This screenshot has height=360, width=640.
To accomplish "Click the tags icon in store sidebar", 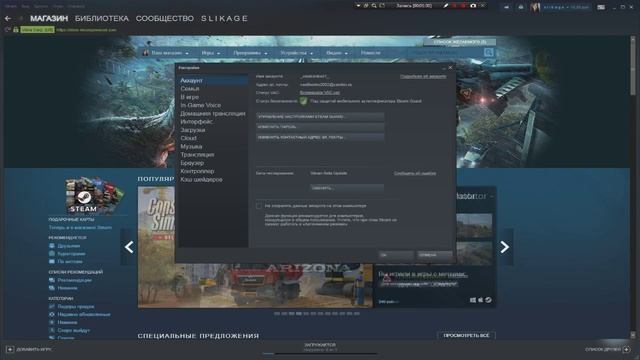I will [x=52, y=261].
